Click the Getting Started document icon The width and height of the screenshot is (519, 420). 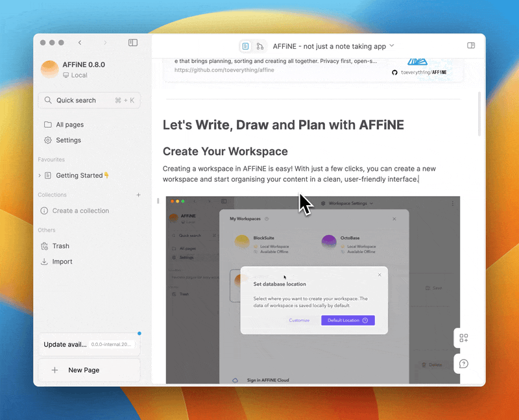(48, 175)
